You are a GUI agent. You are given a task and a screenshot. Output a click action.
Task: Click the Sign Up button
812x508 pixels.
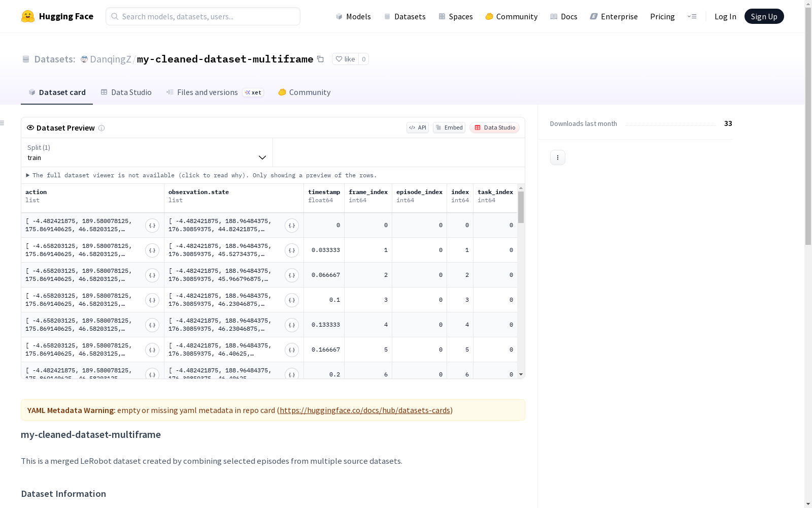tap(764, 16)
